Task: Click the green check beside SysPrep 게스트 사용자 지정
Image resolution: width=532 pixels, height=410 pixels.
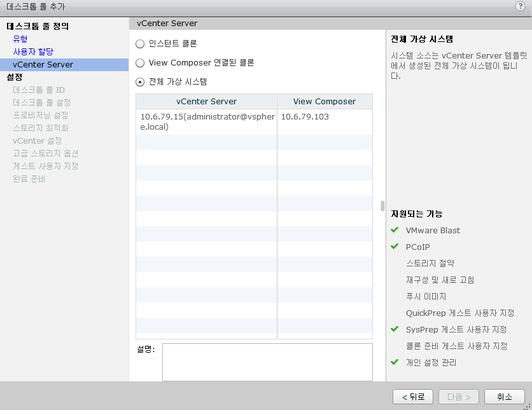Action: (x=395, y=329)
